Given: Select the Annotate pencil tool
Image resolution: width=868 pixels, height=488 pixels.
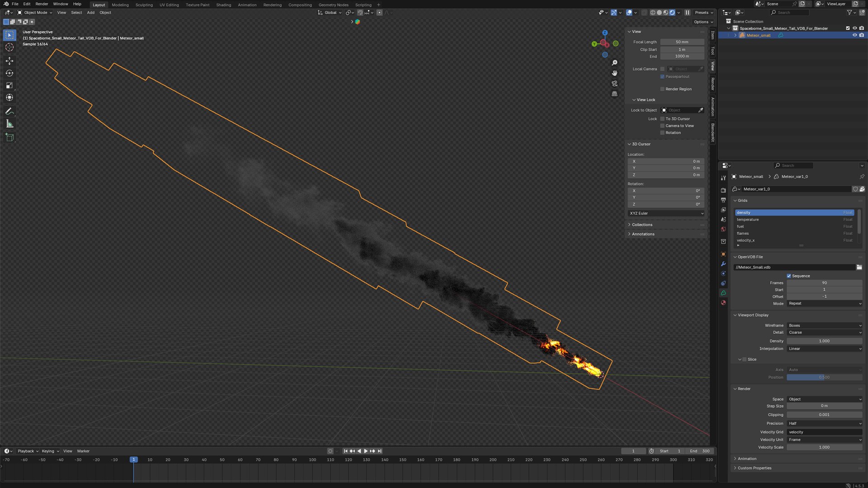Looking at the screenshot, I should 9,111.
